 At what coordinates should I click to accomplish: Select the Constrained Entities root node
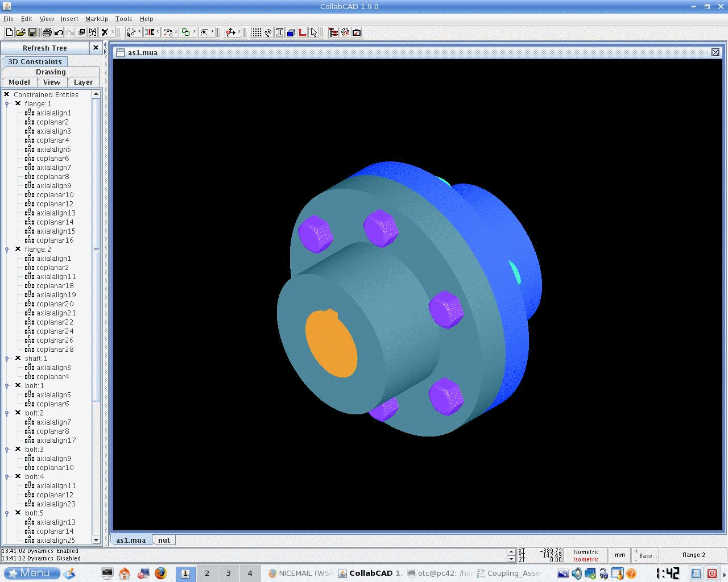point(46,95)
